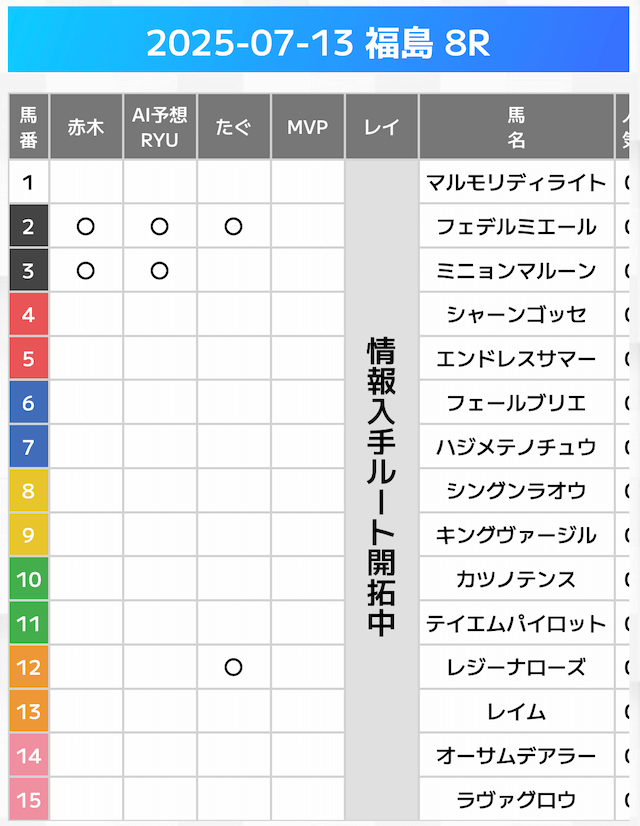The image size is (640, 826).
Task: Click AI予想 RYU circle mark for horse 3
Action: (160, 271)
